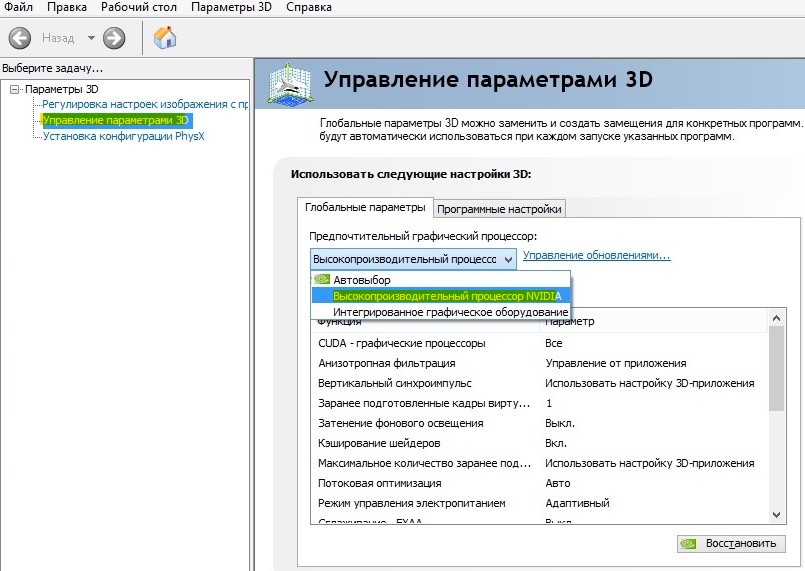The width and height of the screenshot is (805, 571).
Task: Click the Параметр column header
Action: [569, 322]
